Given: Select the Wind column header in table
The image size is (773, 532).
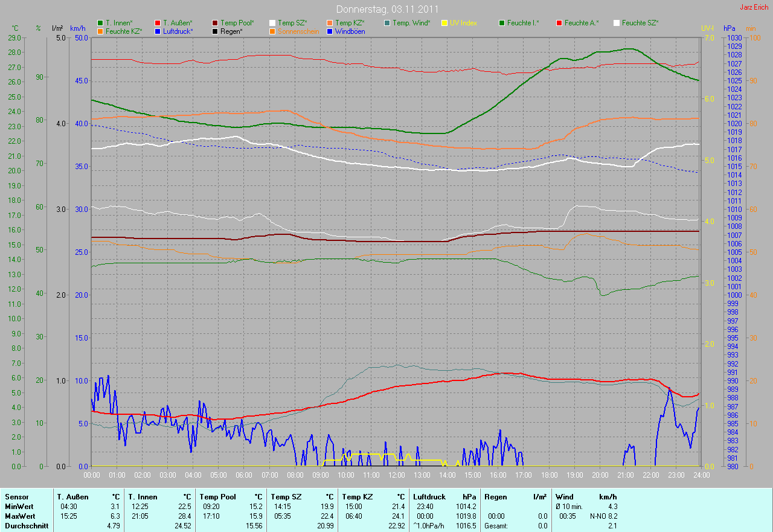Looking at the screenshot, I should 565,497.
